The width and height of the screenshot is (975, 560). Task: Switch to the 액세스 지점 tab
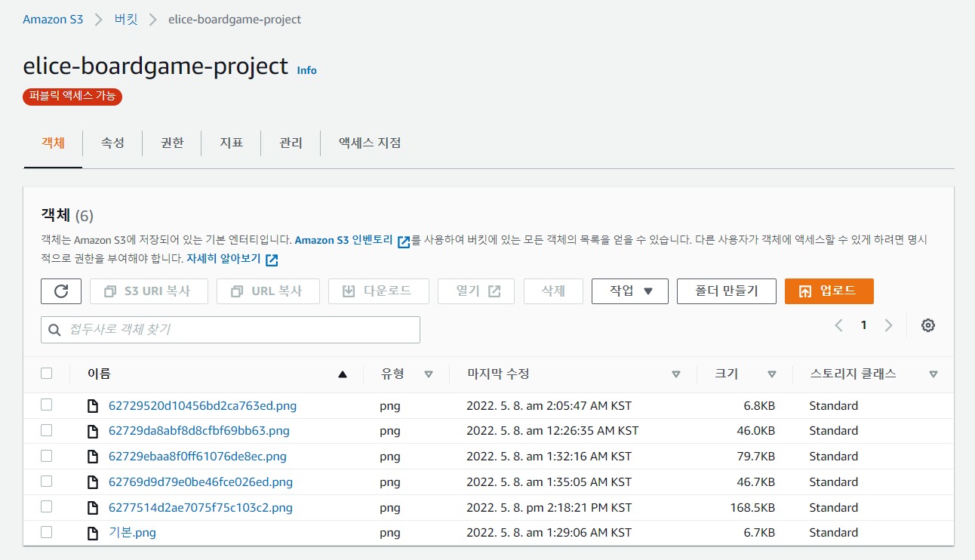(370, 143)
